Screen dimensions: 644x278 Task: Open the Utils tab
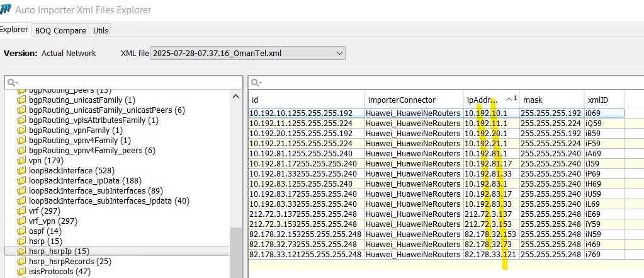pyautogui.click(x=101, y=30)
